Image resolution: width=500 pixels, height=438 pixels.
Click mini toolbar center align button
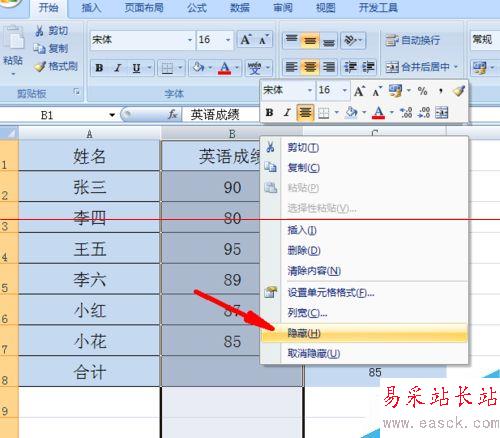305,112
